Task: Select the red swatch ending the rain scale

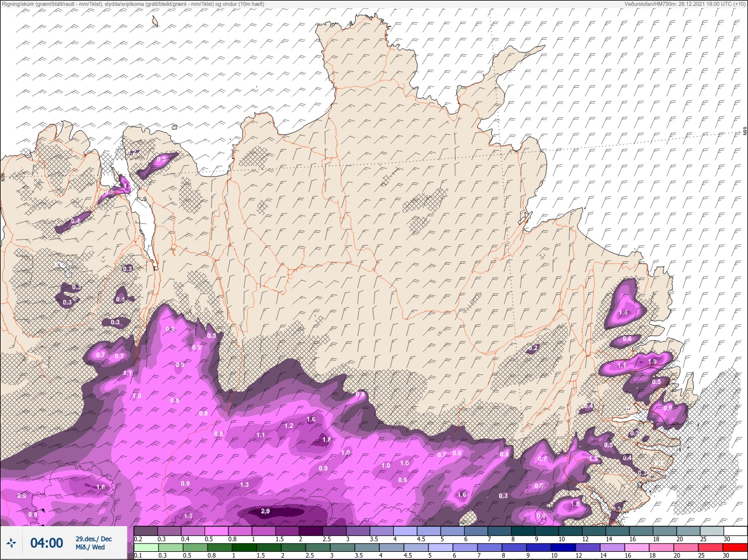Action: [735, 548]
